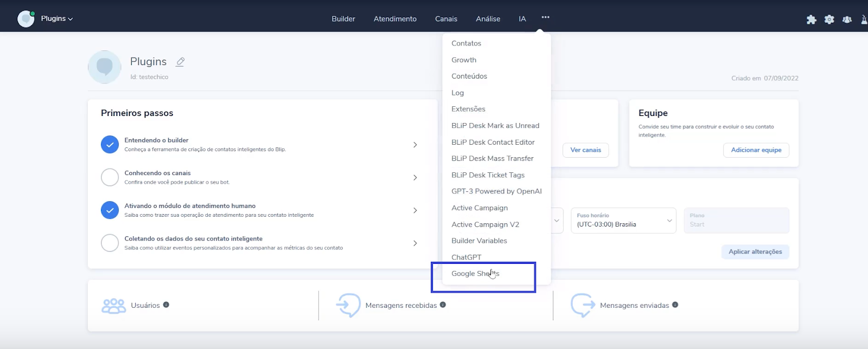
Task: Open the partially hidden dropdown left of Fuso horário
Action: [x=557, y=221]
